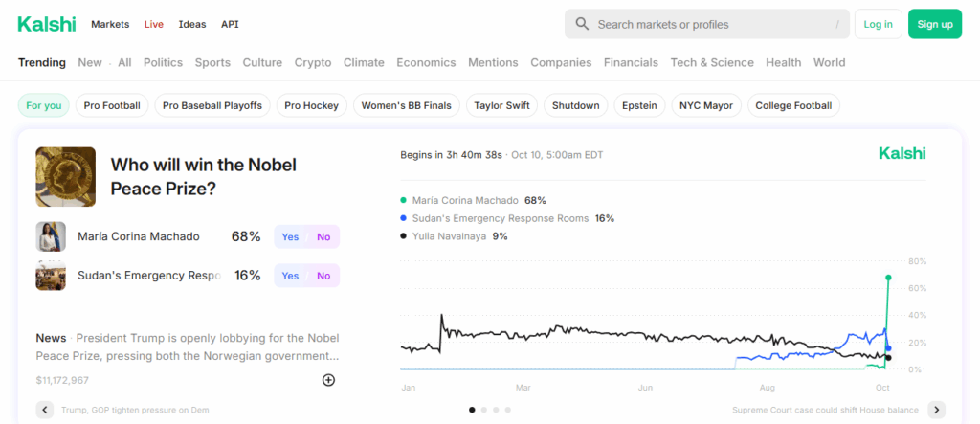Screen dimensions: 980x424
Task: Click the plus circle icon under news
Action: [x=328, y=380]
